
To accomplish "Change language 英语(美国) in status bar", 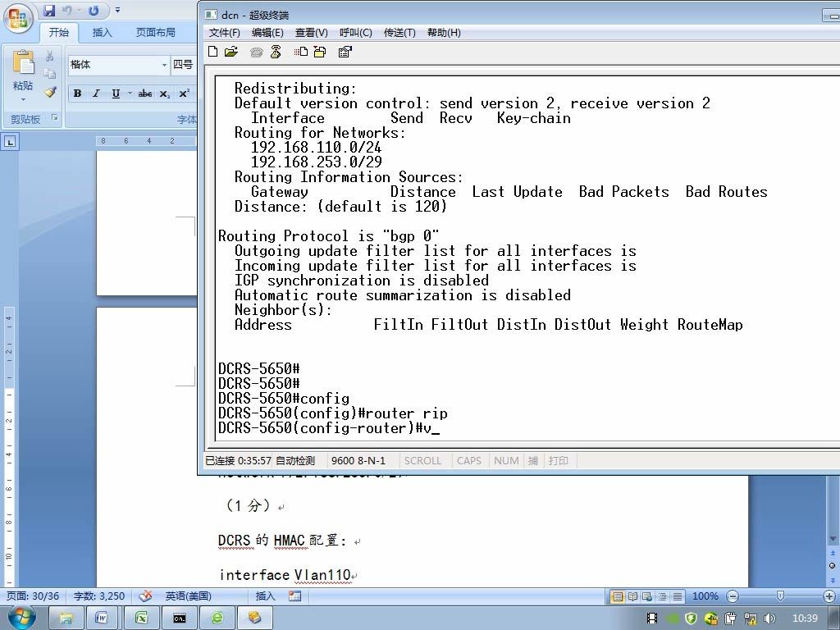I will pyautogui.click(x=188, y=596).
